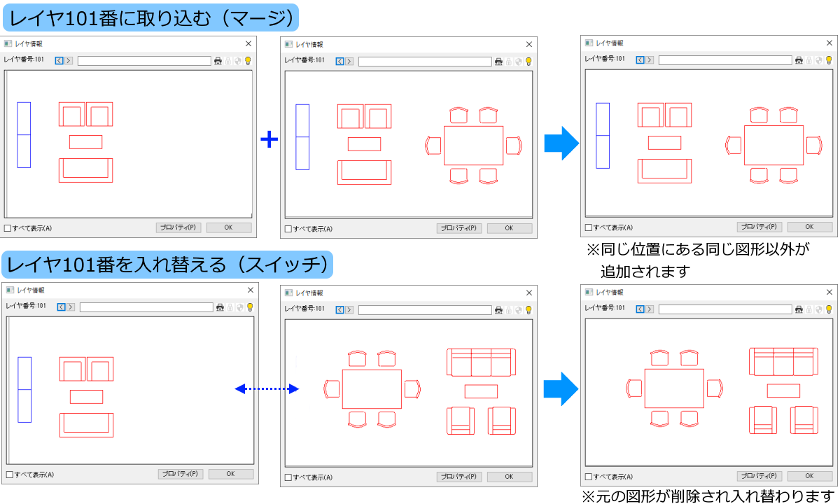Click the lock icon in bottom-middle レイヤ情報 dialog
This screenshot has height=504, width=840.
pos(509,309)
